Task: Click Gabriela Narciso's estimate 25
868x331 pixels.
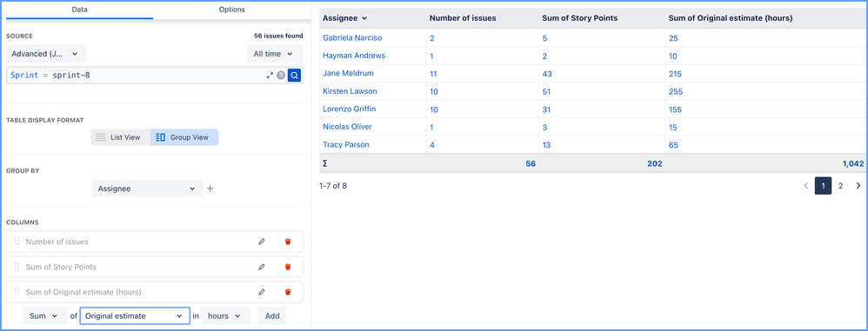Action: coord(673,38)
